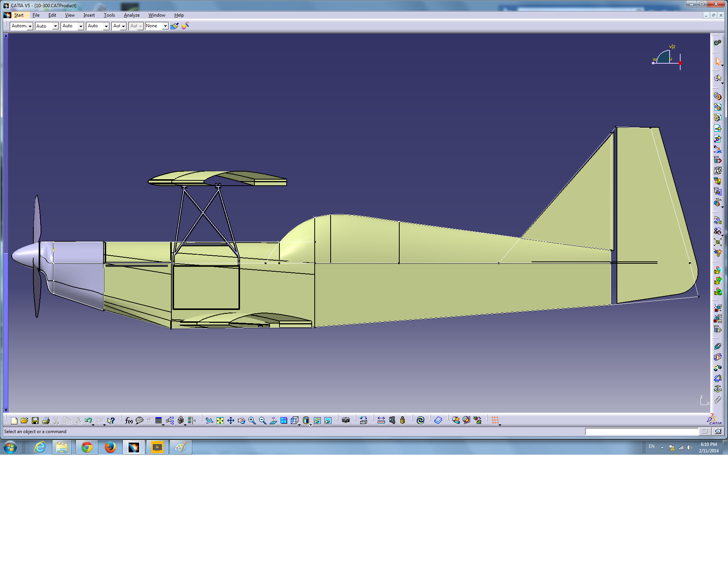The height and width of the screenshot is (582, 728).
Task: Open the Insert menu
Action: [x=89, y=15]
